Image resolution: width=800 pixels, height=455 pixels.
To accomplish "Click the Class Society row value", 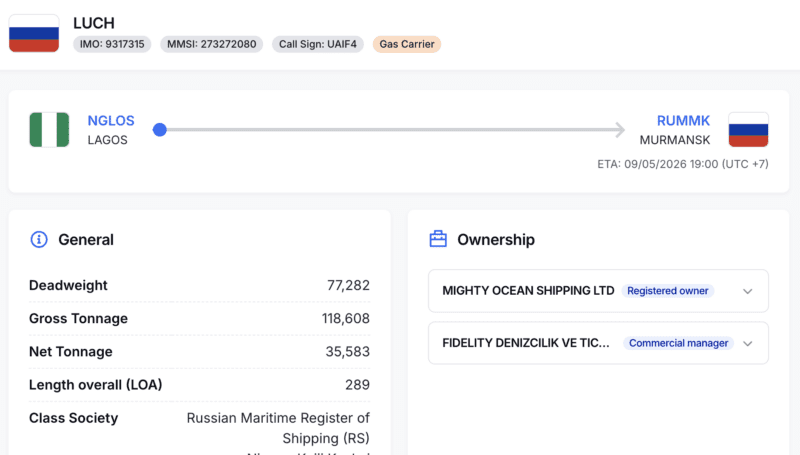I will 278,426.
